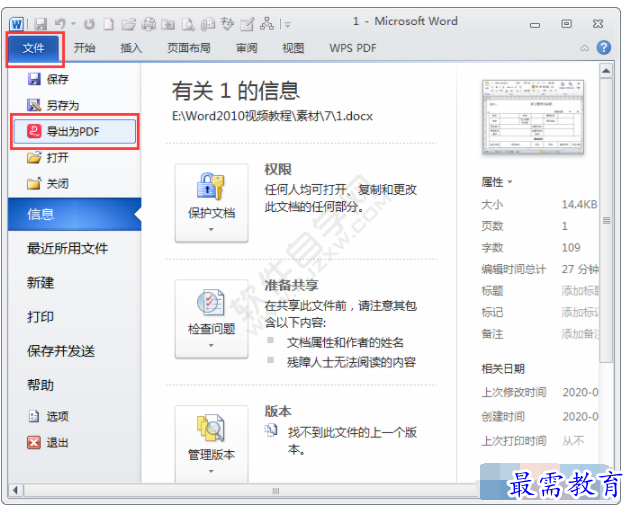This screenshot has width=631, height=516.
Task: Click the 添加备注 comments field
Action: pyautogui.click(x=580, y=334)
